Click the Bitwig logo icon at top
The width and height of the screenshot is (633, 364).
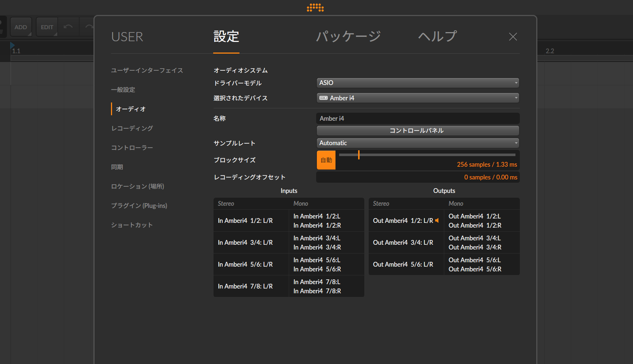click(x=315, y=8)
